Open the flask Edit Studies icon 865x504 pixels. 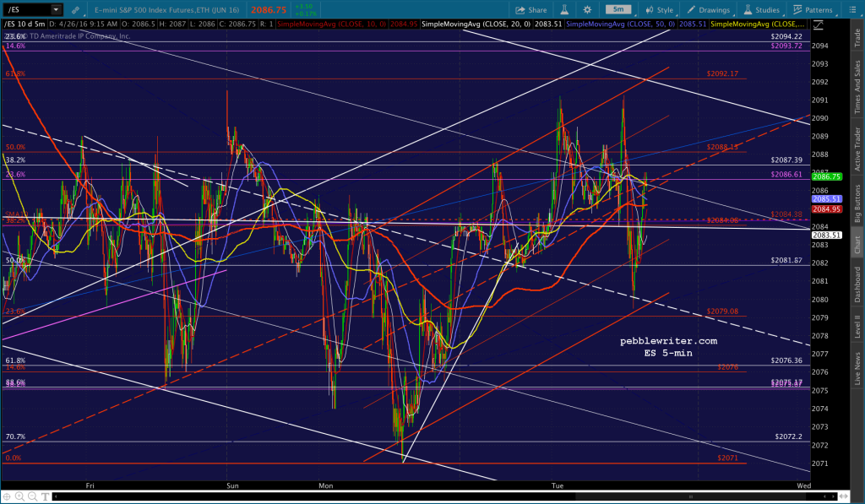[564, 10]
